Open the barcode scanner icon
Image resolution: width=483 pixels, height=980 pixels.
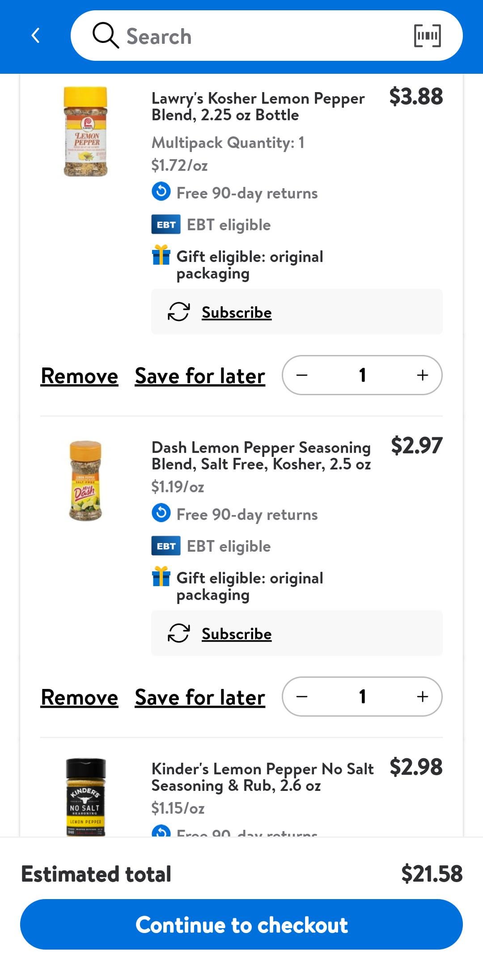(x=427, y=36)
